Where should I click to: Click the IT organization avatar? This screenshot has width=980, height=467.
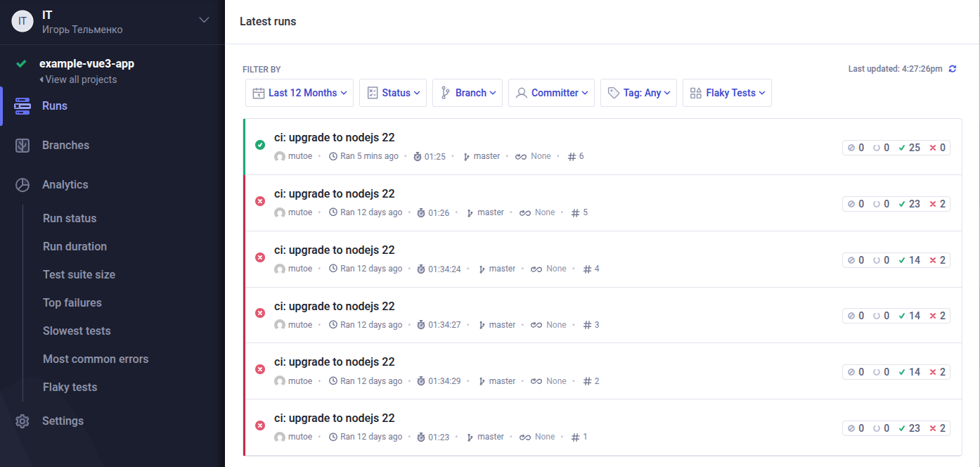(x=22, y=21)
